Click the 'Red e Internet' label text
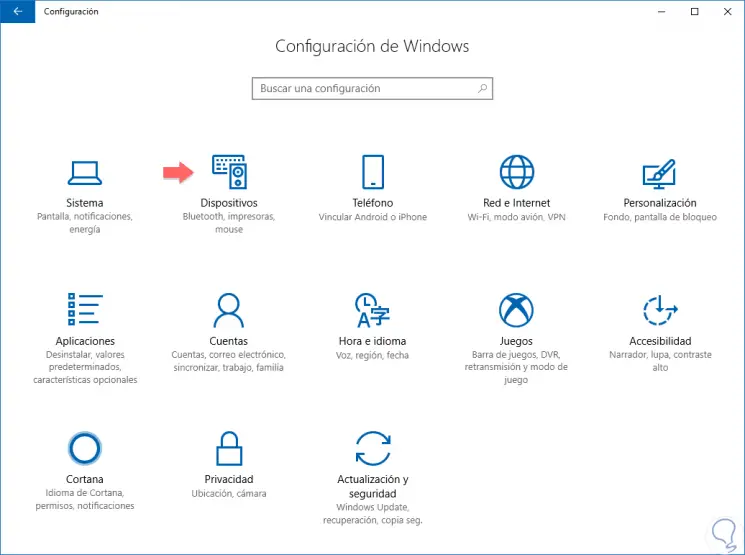 click(x=516, y=203)
